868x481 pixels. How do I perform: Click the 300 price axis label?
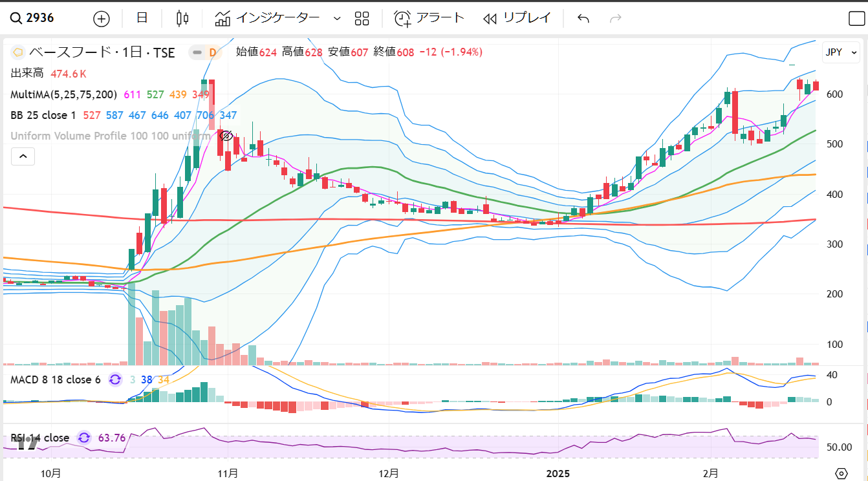pos(834,244)
